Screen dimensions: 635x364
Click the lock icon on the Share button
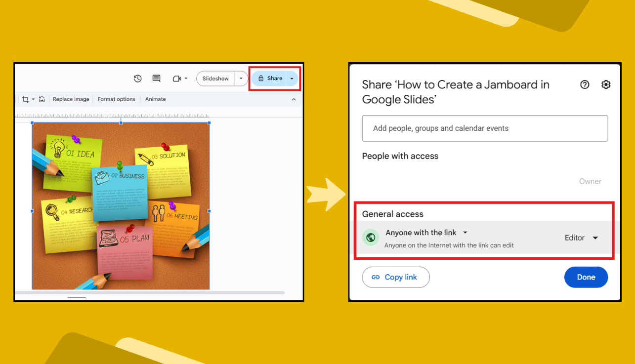pyautogui.click(x=260, y=78)
